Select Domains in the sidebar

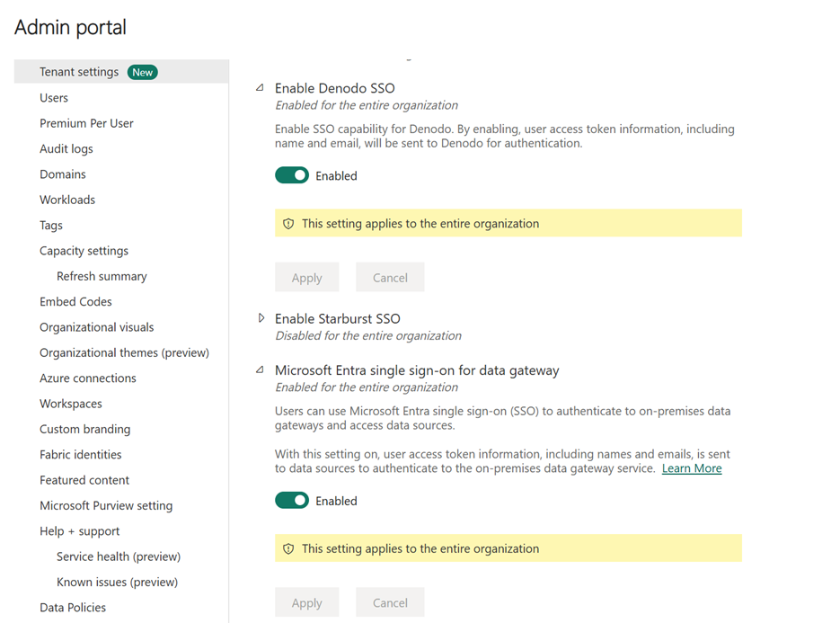63,174
